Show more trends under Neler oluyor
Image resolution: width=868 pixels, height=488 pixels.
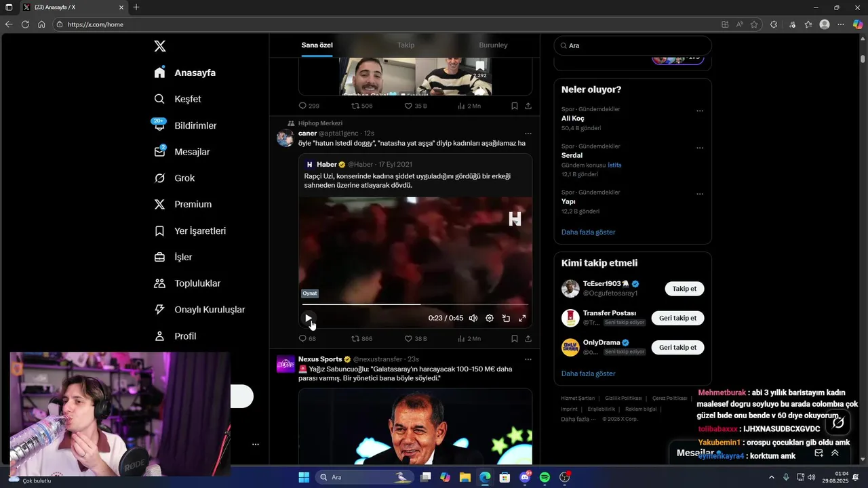pos(588,232)
